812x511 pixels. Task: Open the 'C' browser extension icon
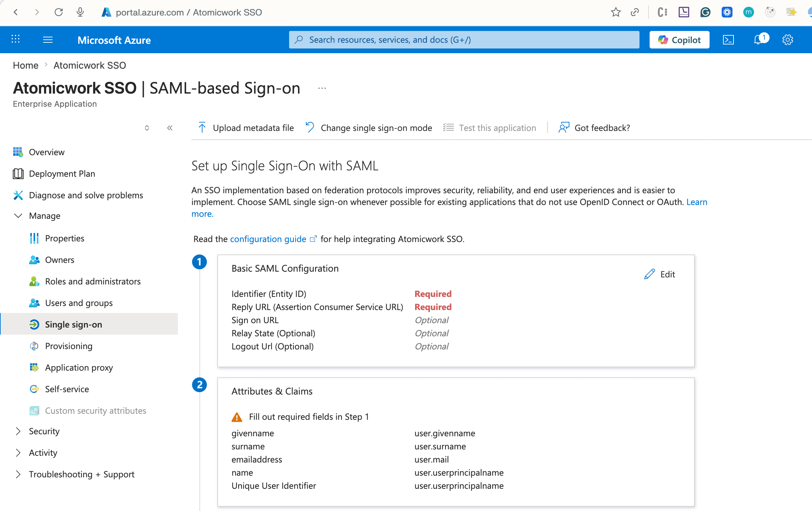point(662,12)
